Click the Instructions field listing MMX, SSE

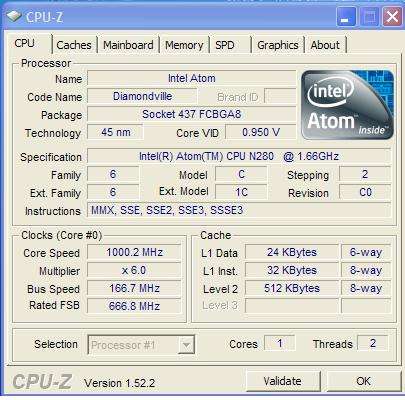click(239, 210)
